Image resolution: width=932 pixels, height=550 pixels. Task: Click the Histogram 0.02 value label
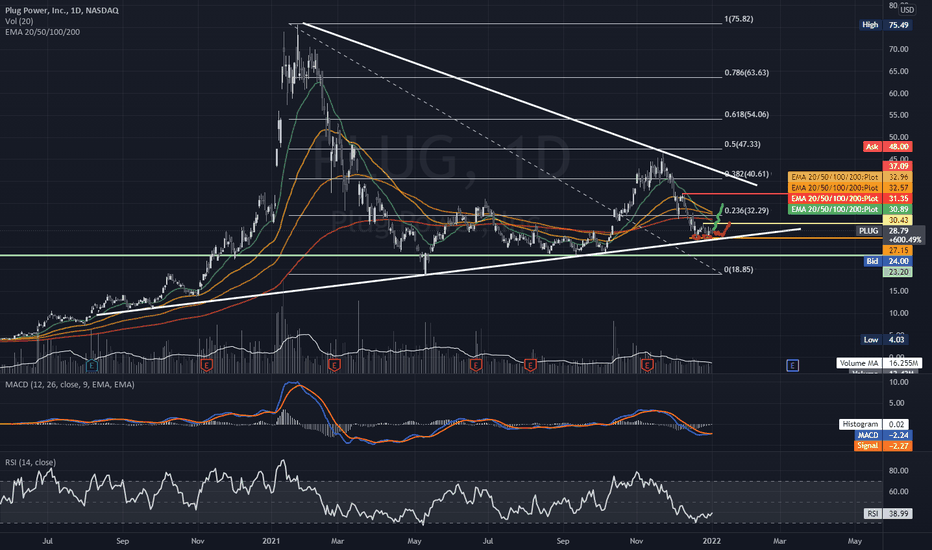(874, 424)
